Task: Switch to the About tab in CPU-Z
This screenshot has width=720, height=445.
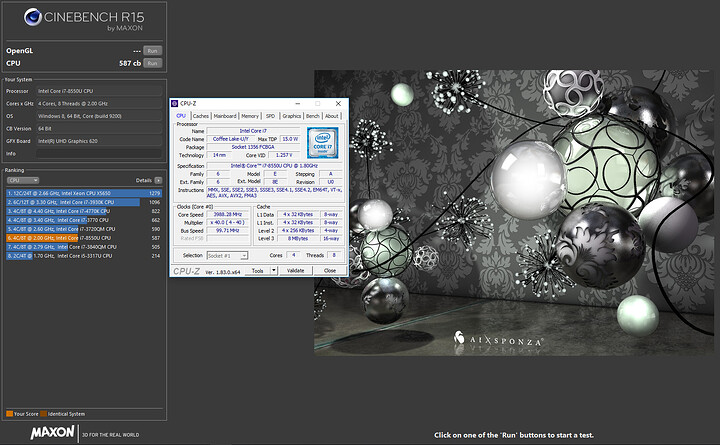Action: (x=332, y=116)
